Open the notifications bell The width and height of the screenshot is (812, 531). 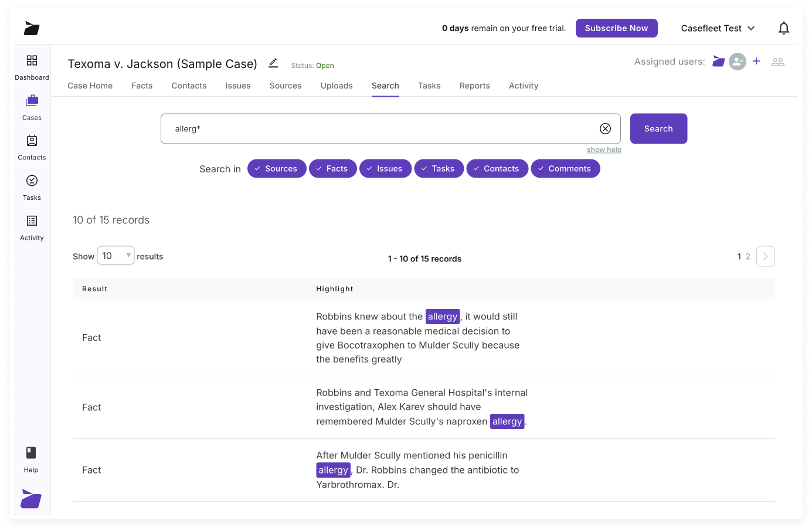[784, 28]
